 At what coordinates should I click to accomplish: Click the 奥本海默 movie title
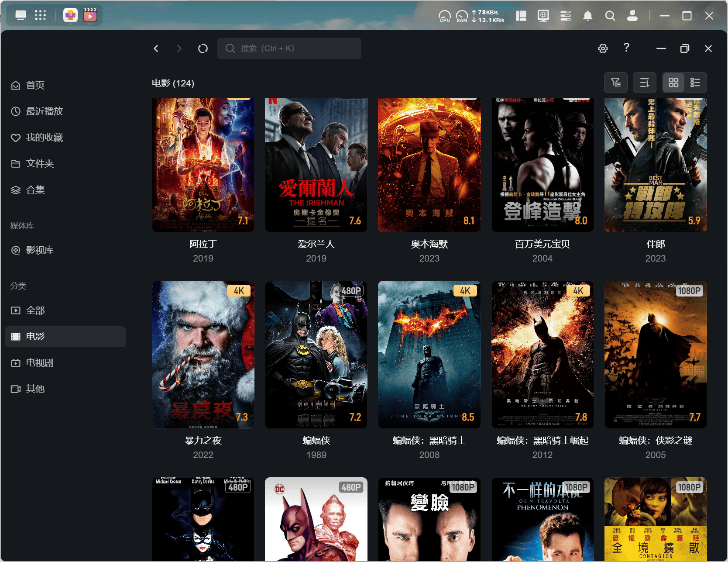click(x=429, y=244)
